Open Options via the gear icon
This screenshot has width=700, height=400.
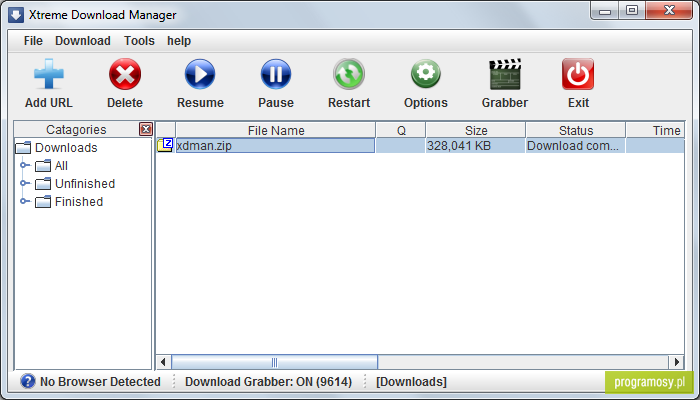pos(426,74)
